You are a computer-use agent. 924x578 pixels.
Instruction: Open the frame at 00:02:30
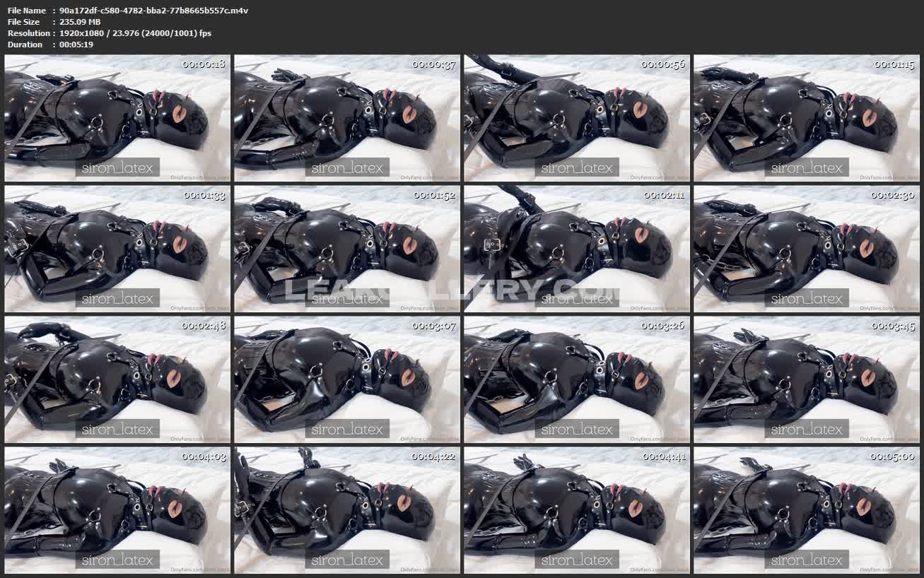pos(807,249)
